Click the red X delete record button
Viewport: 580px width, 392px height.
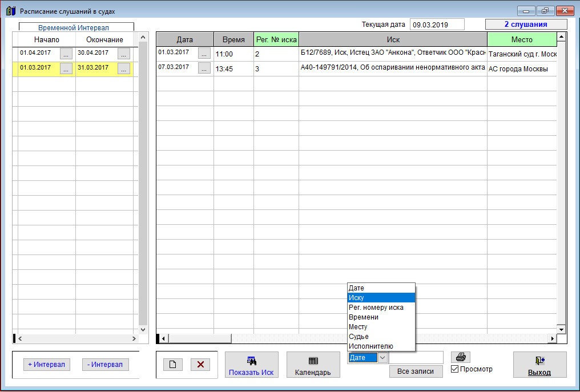pos(200,365)
